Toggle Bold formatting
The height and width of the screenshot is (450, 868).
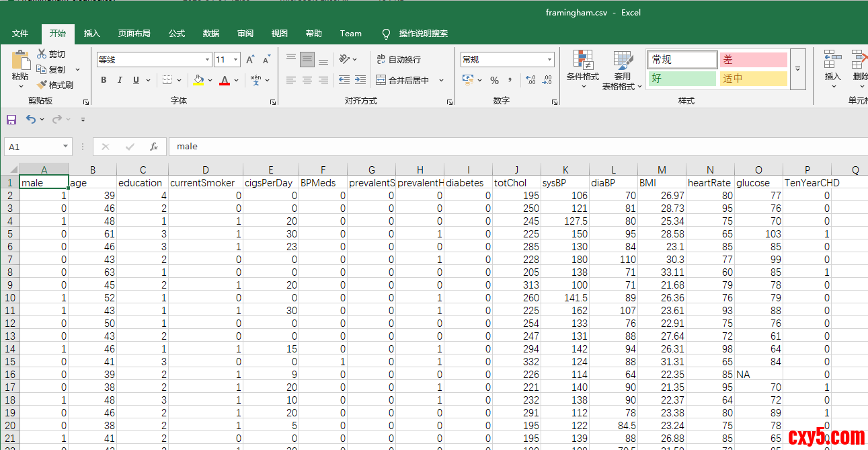pos(104,80)
